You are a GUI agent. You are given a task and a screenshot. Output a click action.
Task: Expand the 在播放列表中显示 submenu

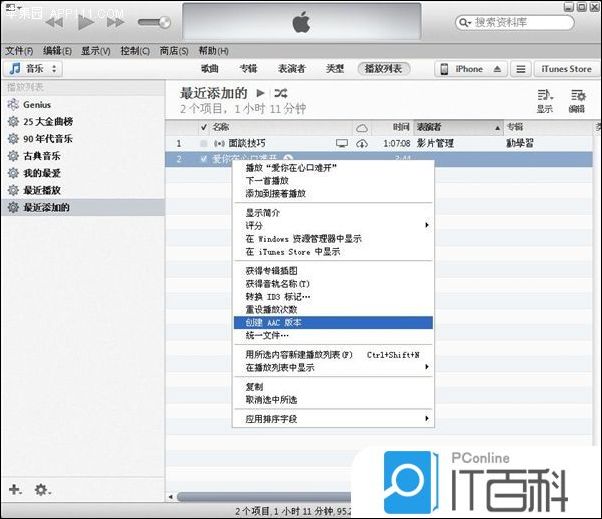[x=333, y=368]
